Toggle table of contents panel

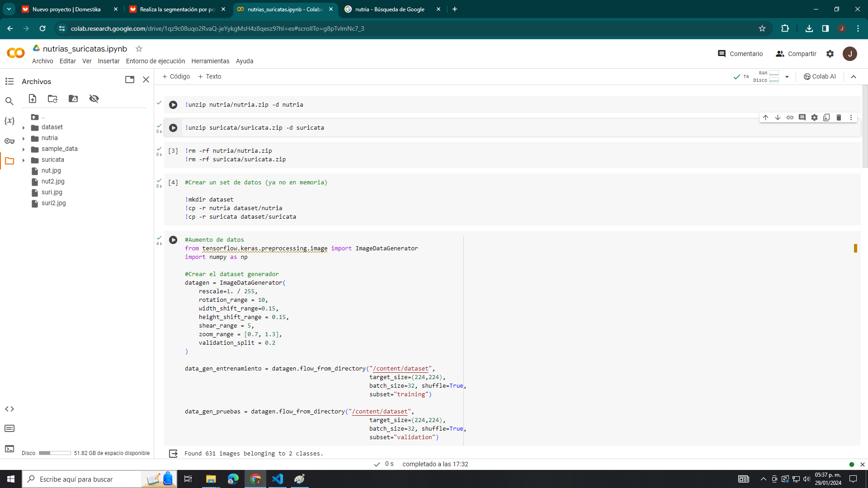pos(9,81)
